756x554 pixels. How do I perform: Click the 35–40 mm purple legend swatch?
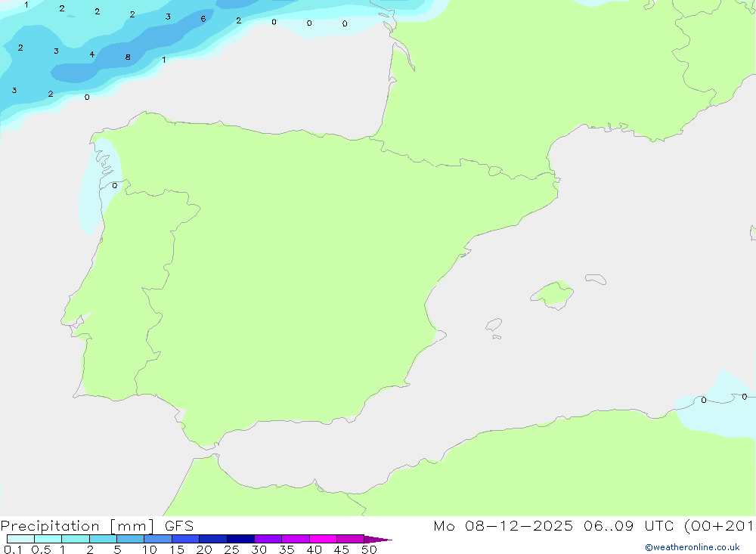(296, 539)
